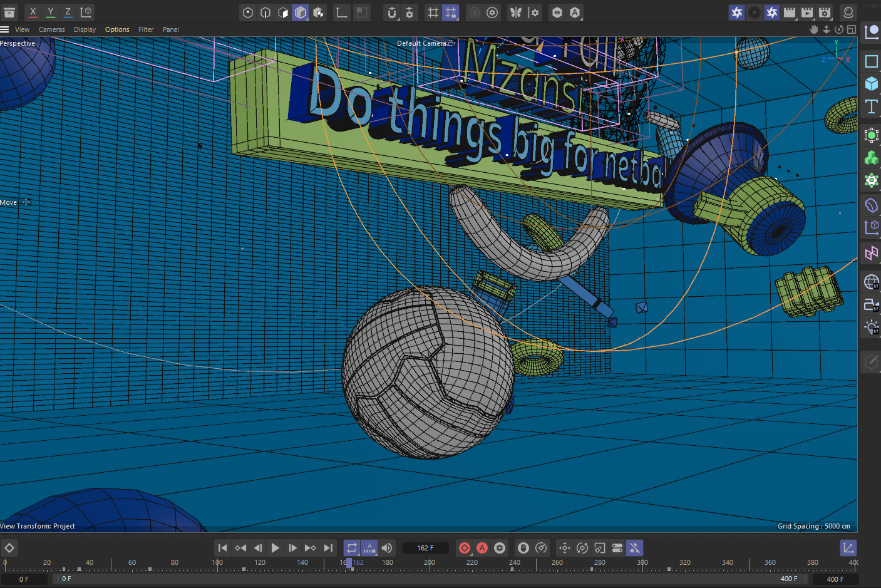Open the Render Settings clapperboard gear icon
Viewport: 881px width, 588px height.
point(825,13)
